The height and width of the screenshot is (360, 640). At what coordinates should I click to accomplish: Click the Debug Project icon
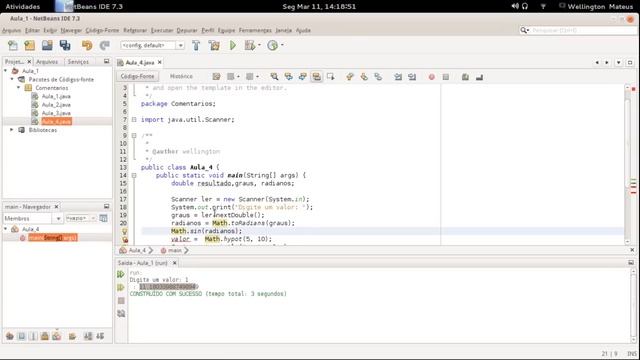click(x=250, y=45)
